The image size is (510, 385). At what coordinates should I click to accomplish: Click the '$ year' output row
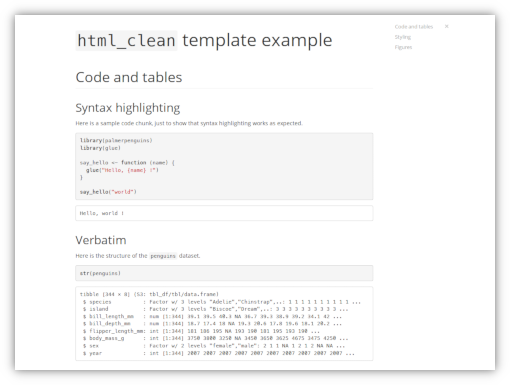pyautogui.click(x=219, y=353)
